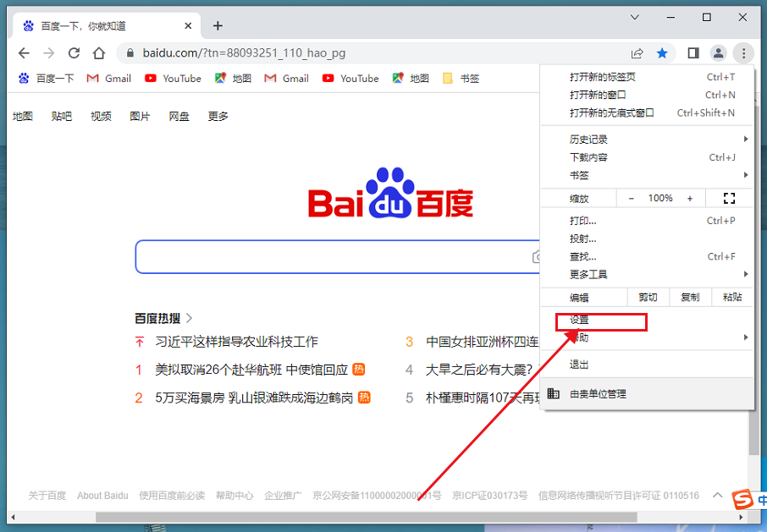Open 设置 from the Chrome menu

point(647,320)
